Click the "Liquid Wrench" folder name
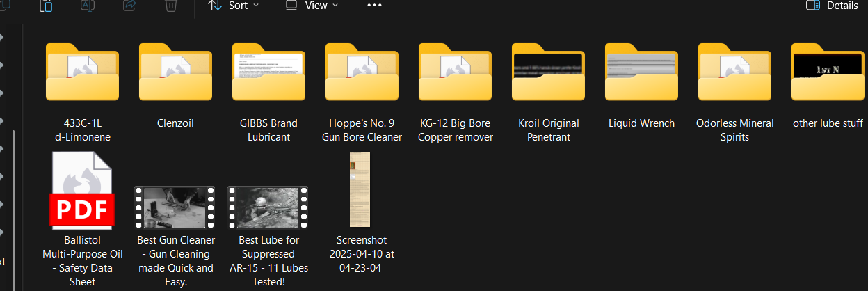The width and height of the screenshot is (868, 291). (641, 123)
